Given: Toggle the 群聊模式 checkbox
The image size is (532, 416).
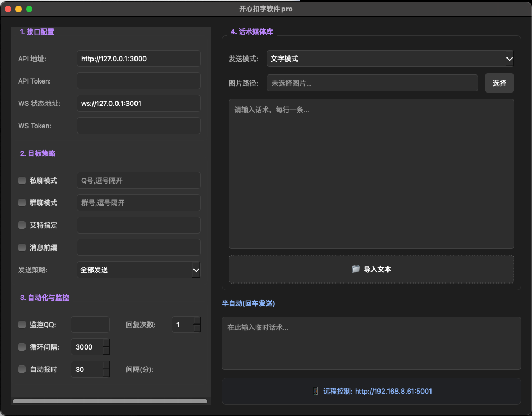Looking at the screenshot, I should [x=22, y=203].
